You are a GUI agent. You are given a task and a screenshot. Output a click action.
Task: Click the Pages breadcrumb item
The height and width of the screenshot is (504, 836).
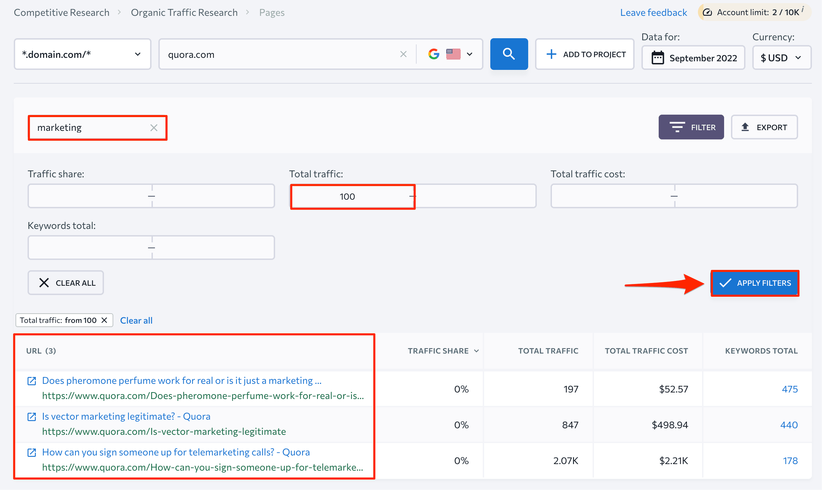pos(272,12)
